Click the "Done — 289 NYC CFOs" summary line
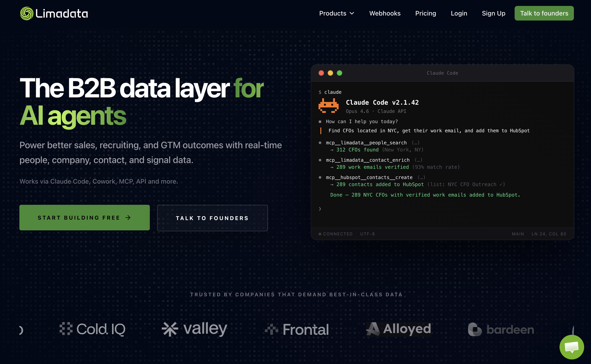The width and height of the screenshot is (591, 364). coord(425,195)
